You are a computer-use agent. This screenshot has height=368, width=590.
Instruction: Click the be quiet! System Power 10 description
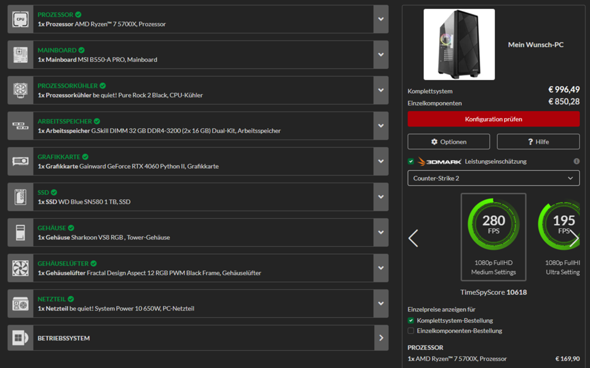[x=116, y=309]
